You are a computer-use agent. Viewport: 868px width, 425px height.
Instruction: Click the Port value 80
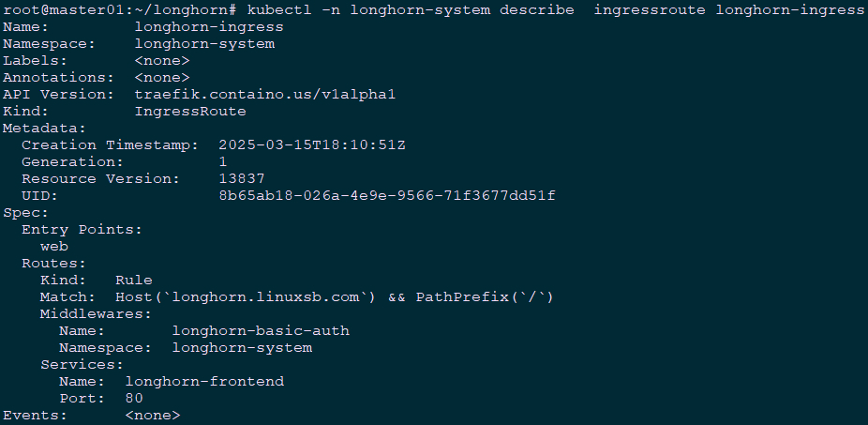point(134,399)
